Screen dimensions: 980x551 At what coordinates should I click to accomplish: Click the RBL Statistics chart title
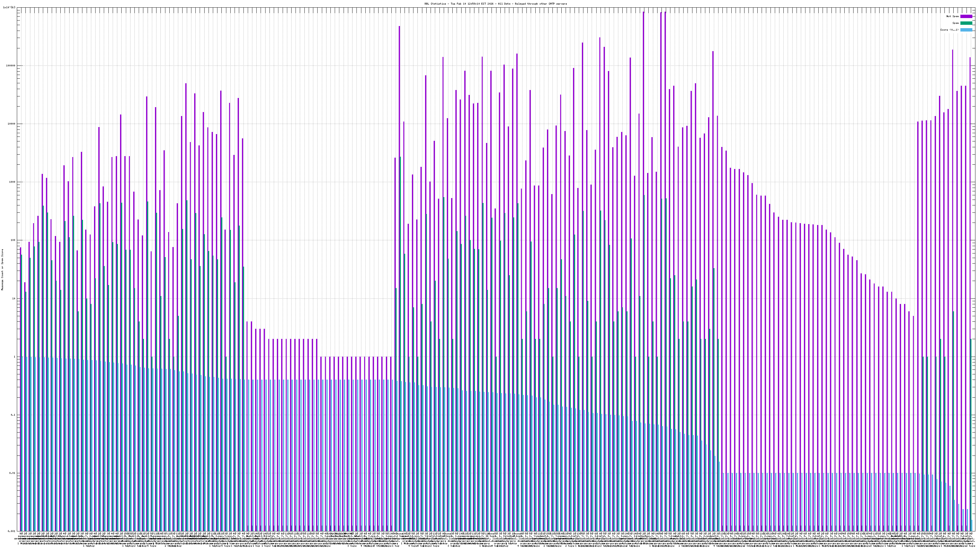point(495,4)
